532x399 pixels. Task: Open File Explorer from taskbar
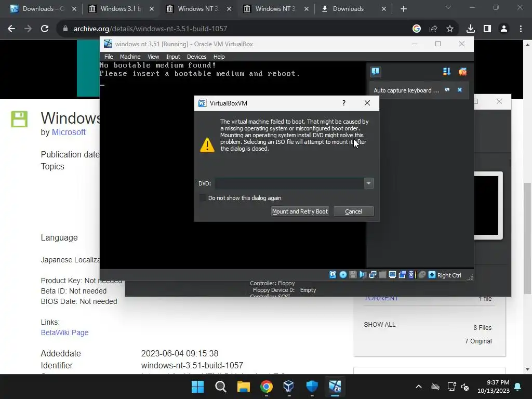pos(243,387)
